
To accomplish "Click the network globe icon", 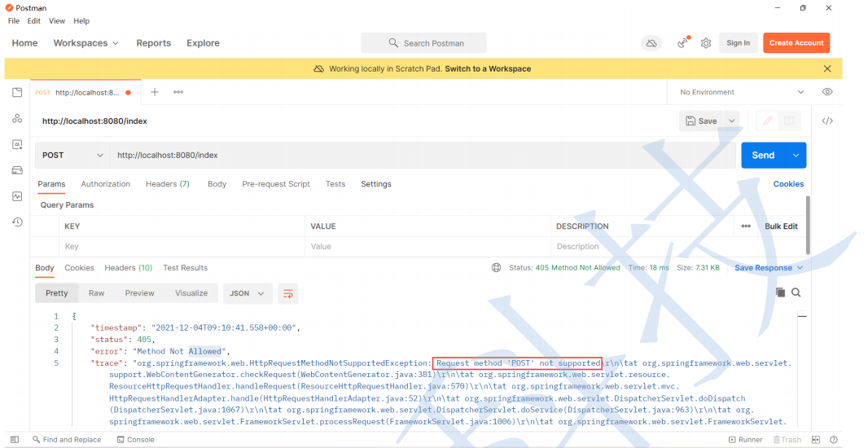I will (496, 267).
